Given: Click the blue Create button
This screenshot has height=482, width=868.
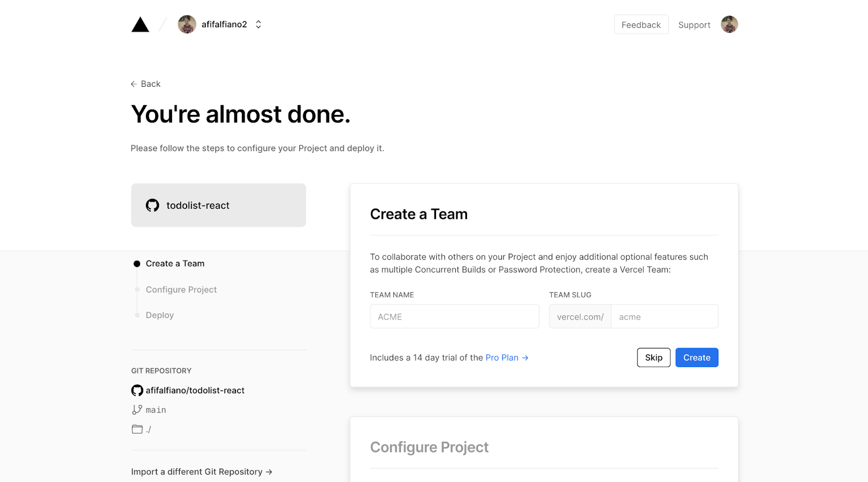Looking at the screenshot, I should [x=697, y=358].
